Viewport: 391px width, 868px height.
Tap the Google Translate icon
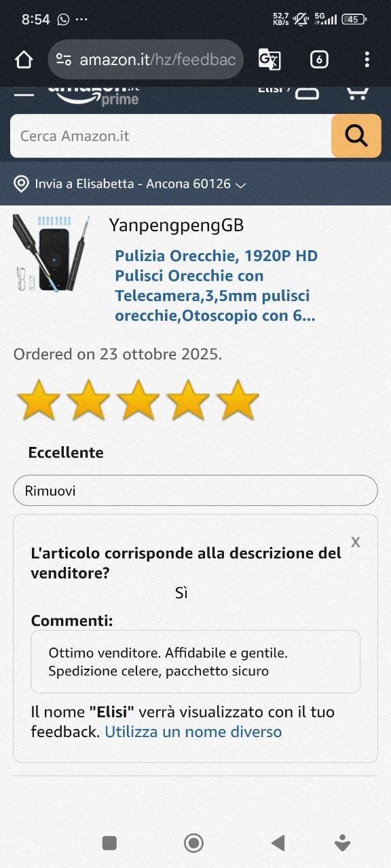[269, 60]
